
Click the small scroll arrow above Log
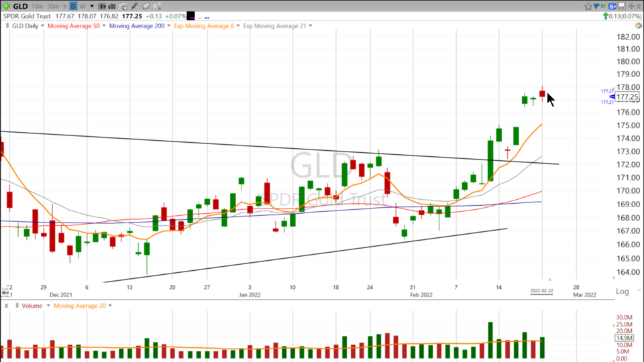tap(614, 278)
